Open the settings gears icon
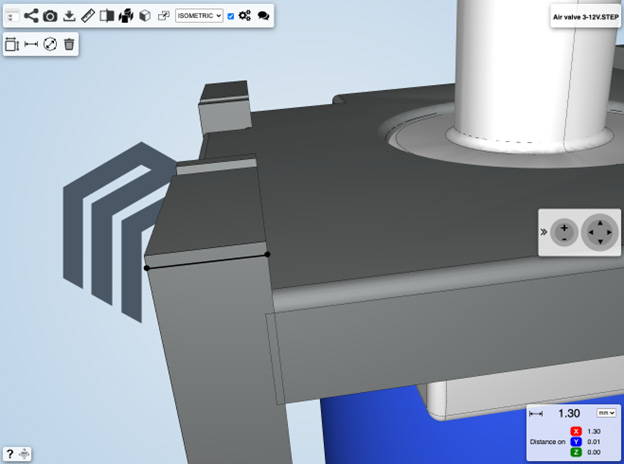The width and height of the screenshot is (624, 464). coord(245,16)
